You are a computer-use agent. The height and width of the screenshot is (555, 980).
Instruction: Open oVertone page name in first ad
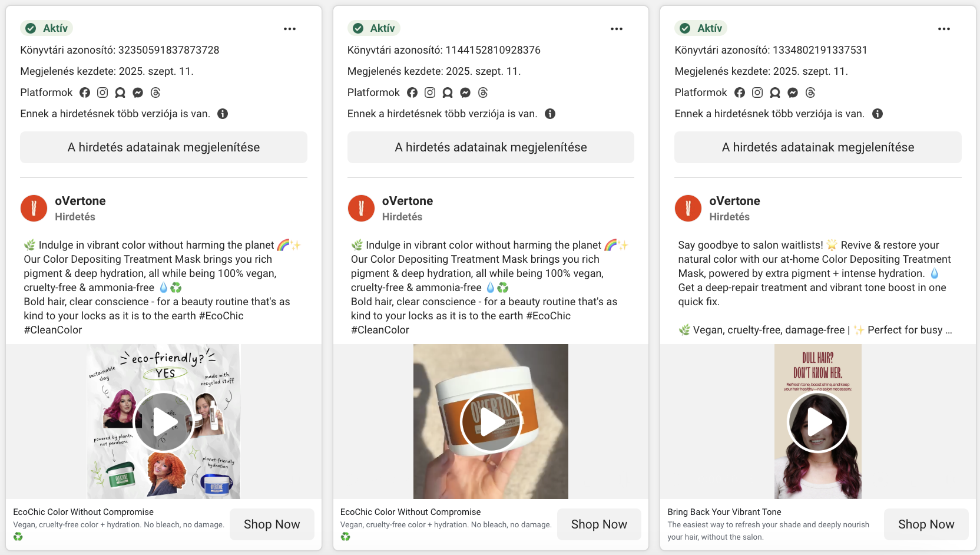tap(80, 201)
